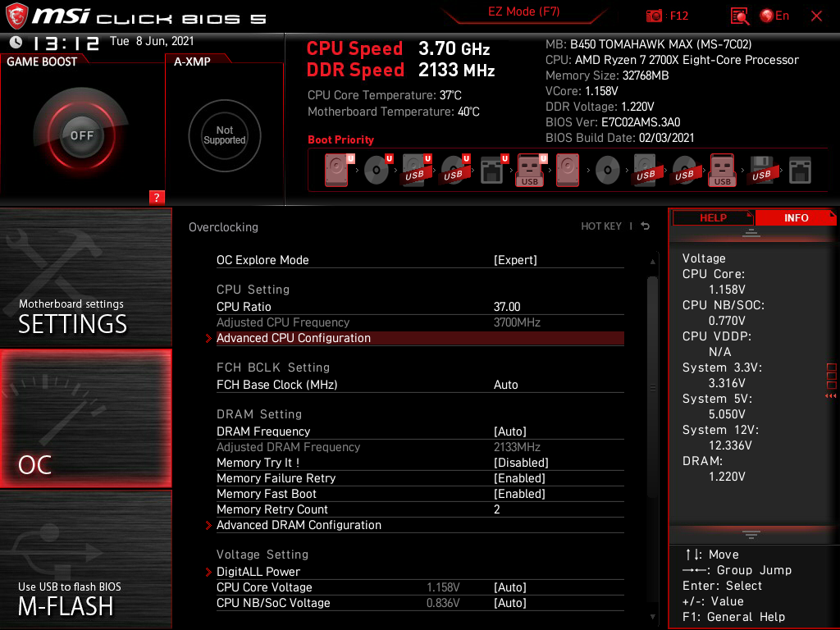Click the settings list scrollbar thumb
This screenshot has width=840, height=630.
652,387
